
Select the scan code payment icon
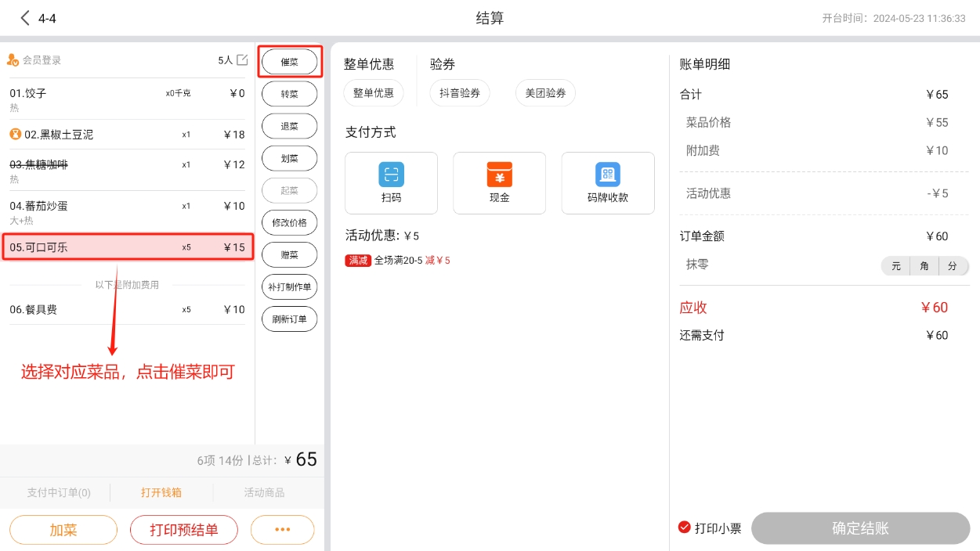391,175
